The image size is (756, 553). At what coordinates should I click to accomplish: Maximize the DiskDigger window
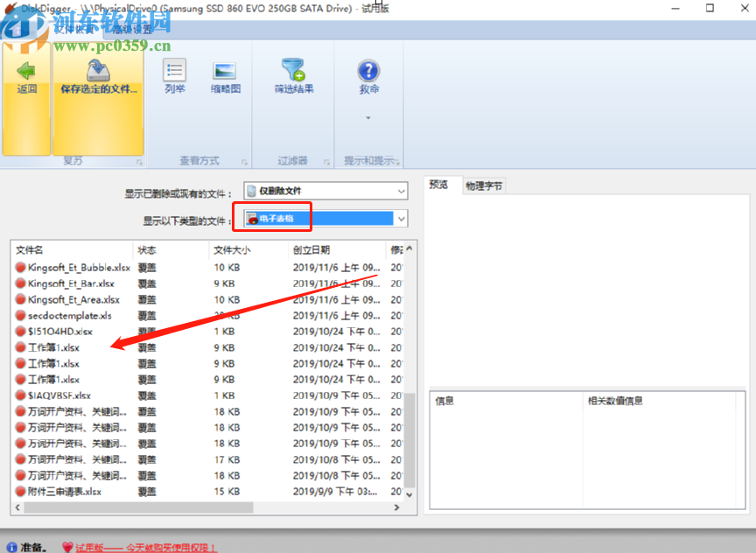click(x=710, y=8)
